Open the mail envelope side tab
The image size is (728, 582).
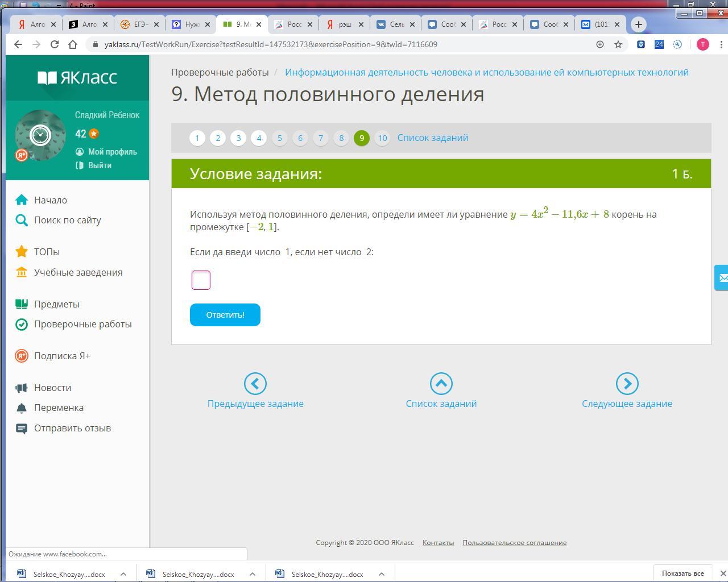(x=722, y=278)
